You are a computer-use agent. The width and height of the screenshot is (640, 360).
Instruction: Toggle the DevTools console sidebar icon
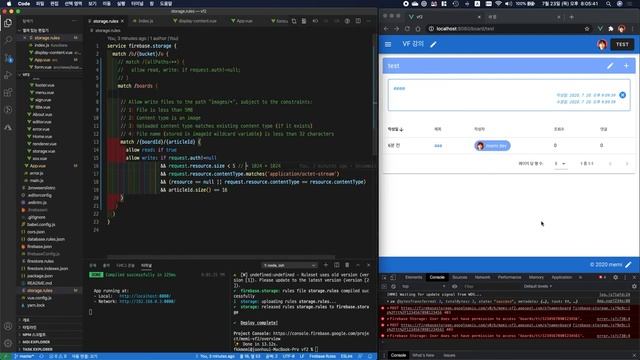384,287
